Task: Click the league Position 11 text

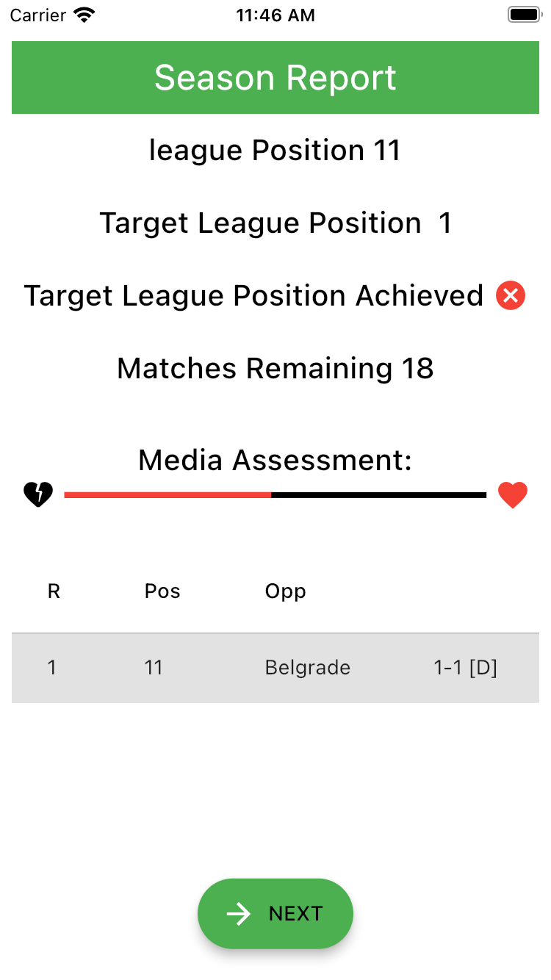Action: pos(275,151)
